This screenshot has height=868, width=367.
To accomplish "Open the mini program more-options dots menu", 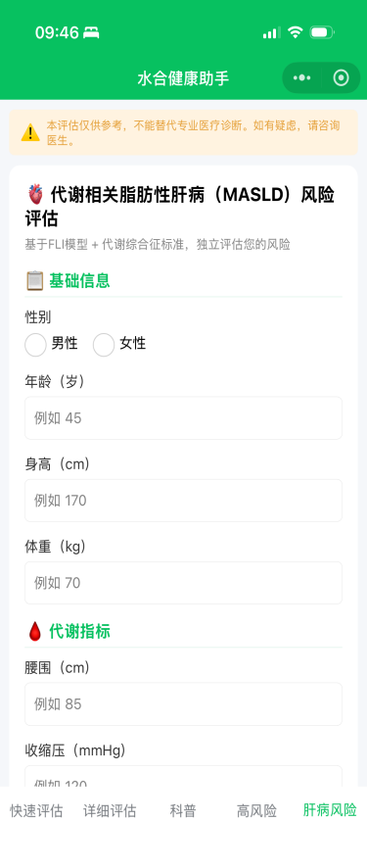I will point(301,78).
